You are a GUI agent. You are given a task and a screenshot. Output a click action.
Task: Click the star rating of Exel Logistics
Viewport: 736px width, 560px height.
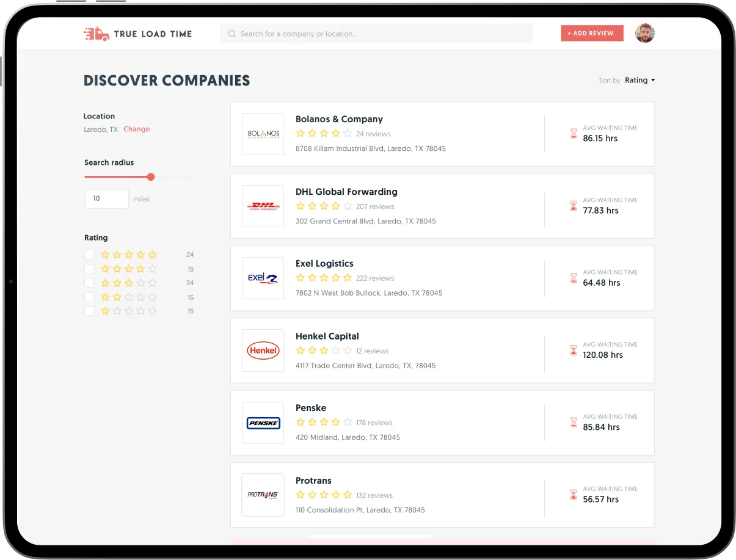pyautogui.click(x=324, y=277)
